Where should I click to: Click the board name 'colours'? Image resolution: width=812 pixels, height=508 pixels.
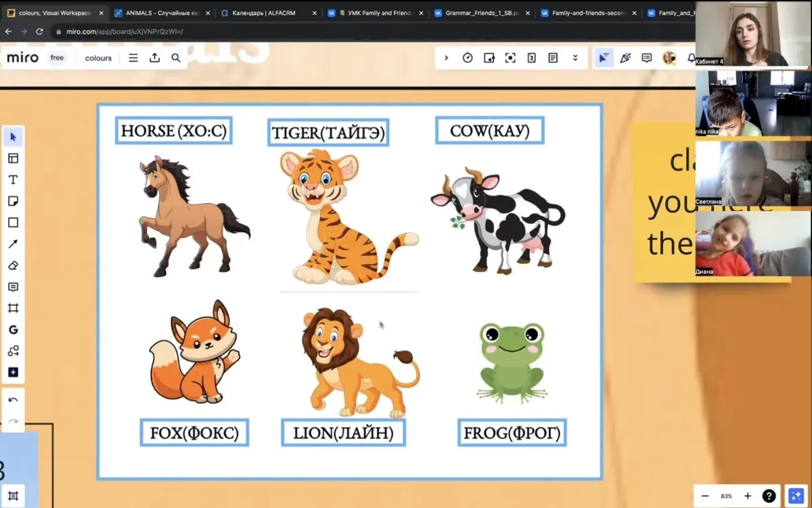(x=98, y=58)
